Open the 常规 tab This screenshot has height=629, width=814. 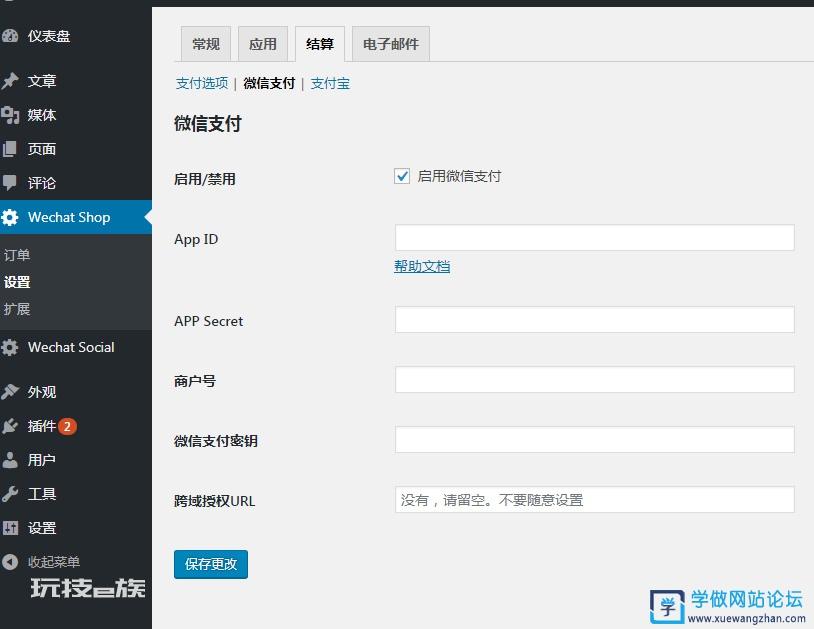206,44
